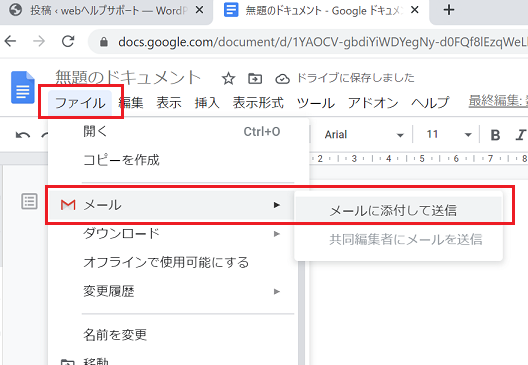Select the 無題のドキュメント browser tab

tap(322, 11)
